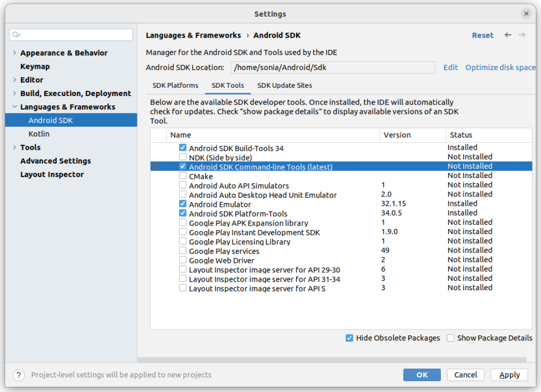
Task: Sort by the Status column header
Action: pos(489,135)
